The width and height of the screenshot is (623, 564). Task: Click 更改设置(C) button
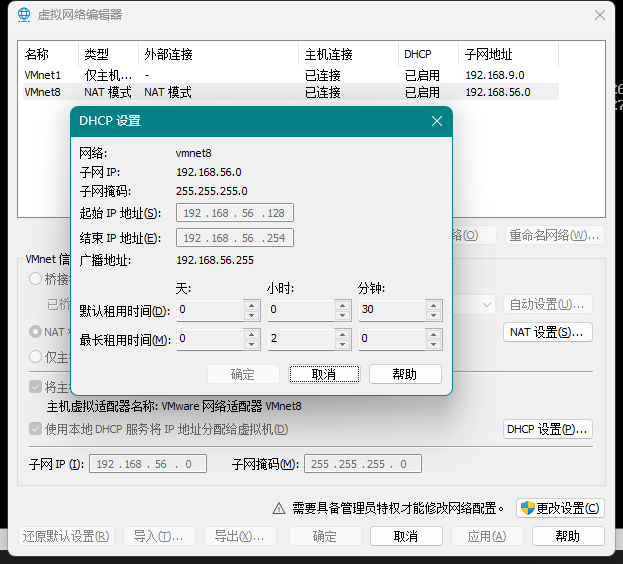[x=561, y=508]
